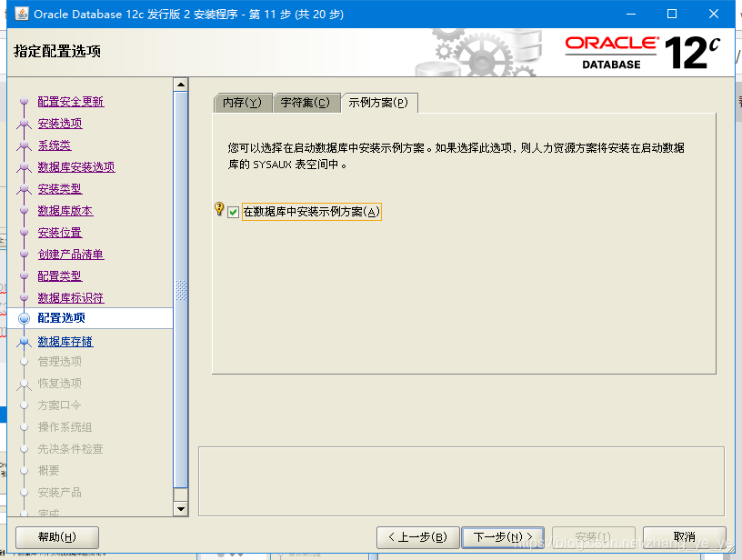Jump to 数据库安装选项 step
Image resolution: width=742 pixels, height=560 pixels.
point(76,167)
